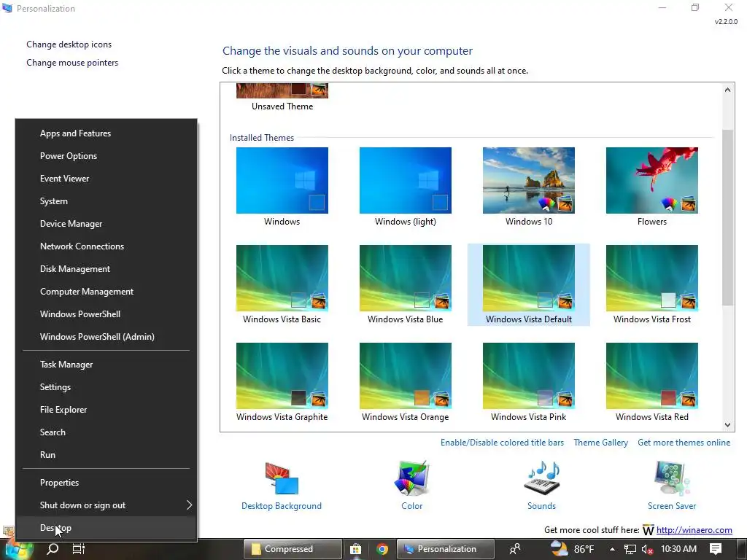Select the Windows (light) theme

pos(406,180)
